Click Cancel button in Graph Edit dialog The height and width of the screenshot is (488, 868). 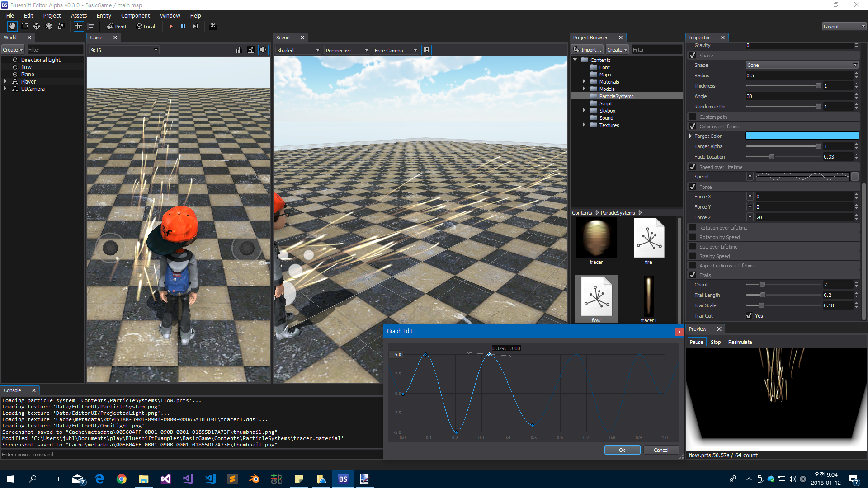(660, 450)
